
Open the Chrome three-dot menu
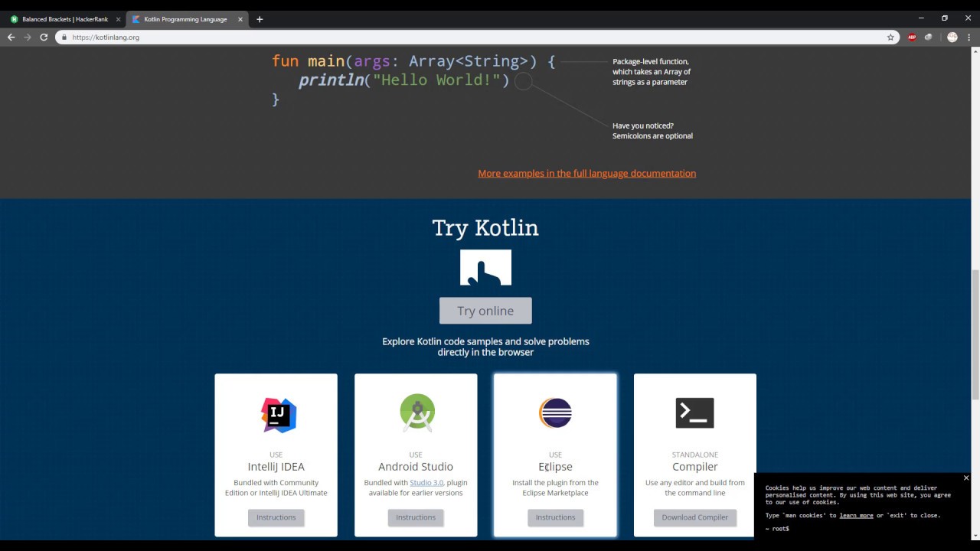pyautogui.click(x=969, y=37)
